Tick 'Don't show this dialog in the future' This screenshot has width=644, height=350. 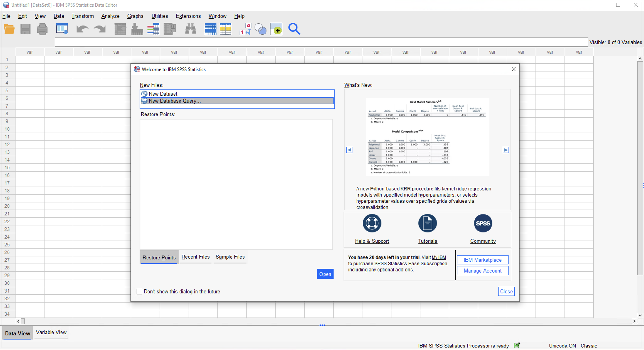pyautogui.click(x=139, y=292)
